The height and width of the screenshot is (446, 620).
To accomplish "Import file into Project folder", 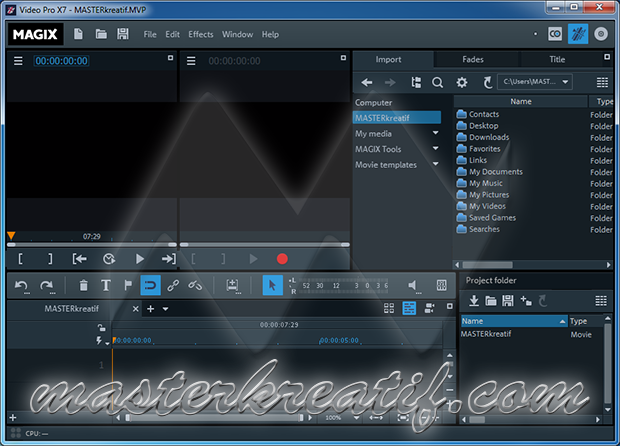I will pyautogui.click(x=474, y=301).
